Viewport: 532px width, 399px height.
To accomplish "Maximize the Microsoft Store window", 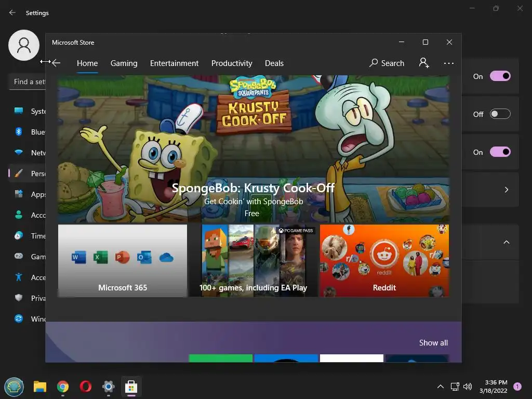I will (425, 42).
